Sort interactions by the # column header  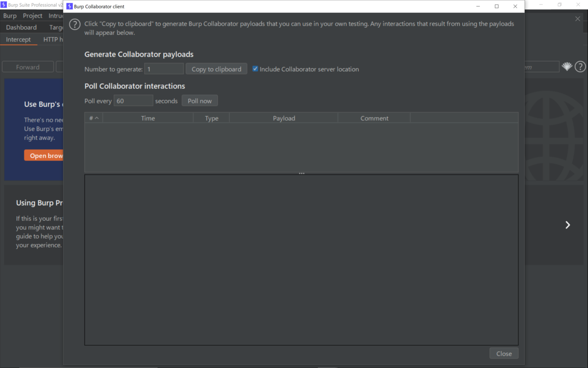coord(94,118)
